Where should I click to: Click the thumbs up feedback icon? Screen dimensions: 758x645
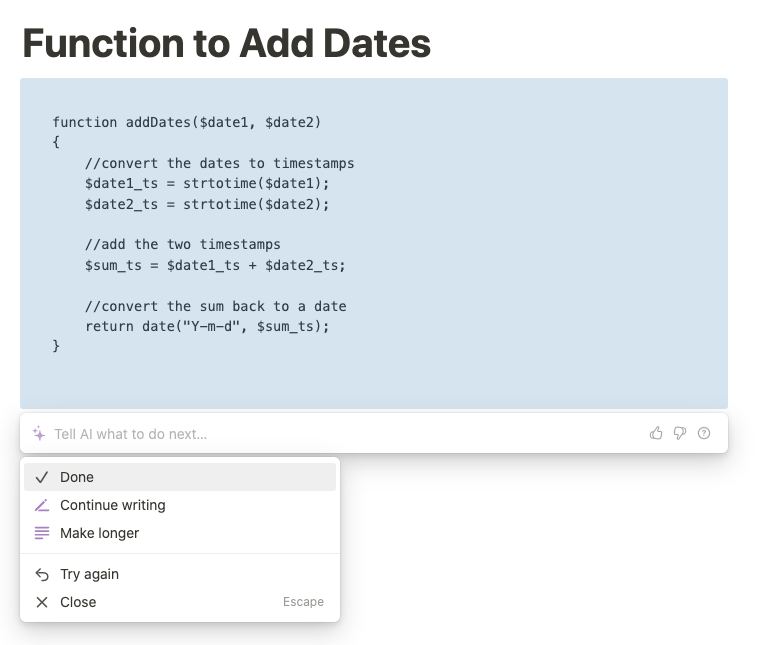pyautogui.click(x=656, y=433)
